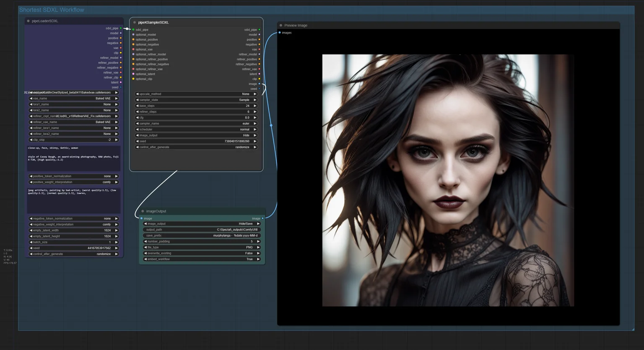Click pipeLoaderSDXL model output socket

click(x=121, y=33)
